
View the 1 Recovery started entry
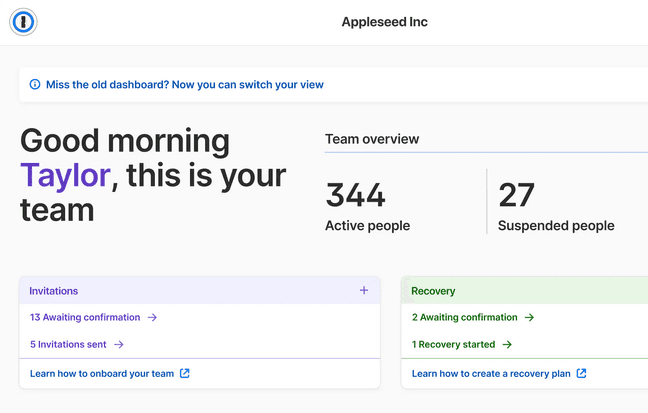453,344
